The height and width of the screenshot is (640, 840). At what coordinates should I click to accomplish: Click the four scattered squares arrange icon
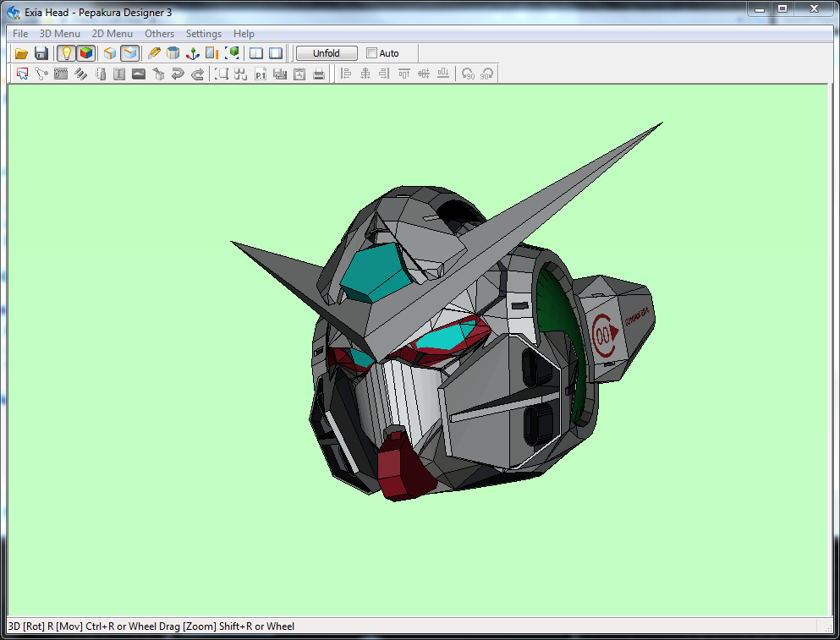240,74
